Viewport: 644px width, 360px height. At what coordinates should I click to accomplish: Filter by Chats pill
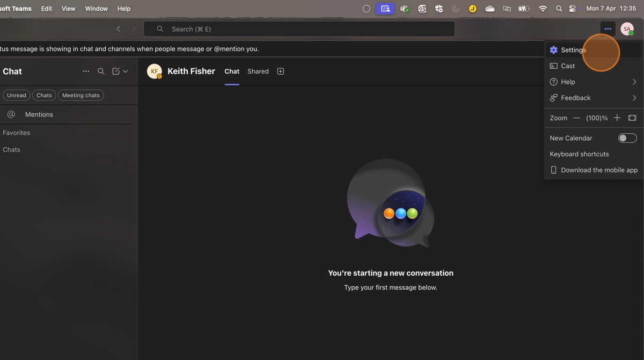(x=44, y=95)
